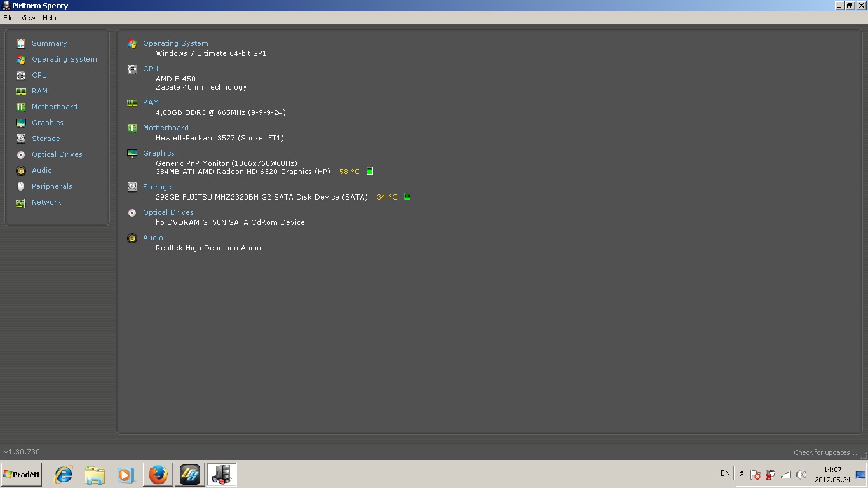Click the Check for updates link
868x488 pixels.
click(825, 452)
